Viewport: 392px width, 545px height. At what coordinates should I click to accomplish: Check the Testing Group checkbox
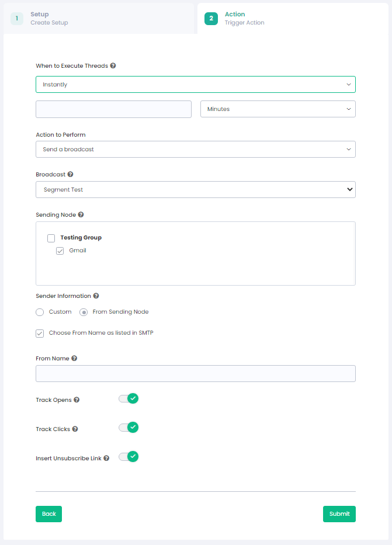point(51,238)
